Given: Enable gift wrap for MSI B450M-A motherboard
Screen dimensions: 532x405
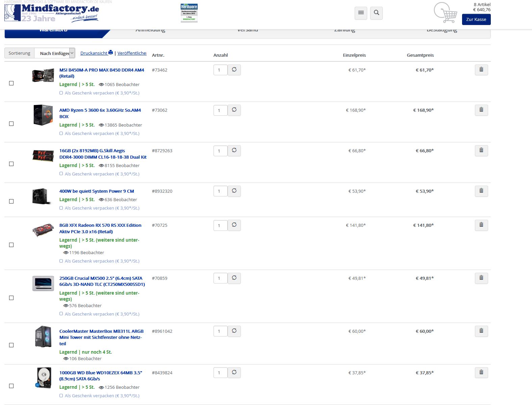Looking at the screenshot, I should (x=61, y=93).
